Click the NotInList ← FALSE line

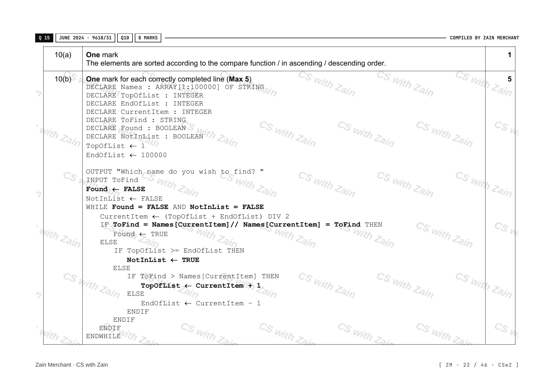[124, 199]
